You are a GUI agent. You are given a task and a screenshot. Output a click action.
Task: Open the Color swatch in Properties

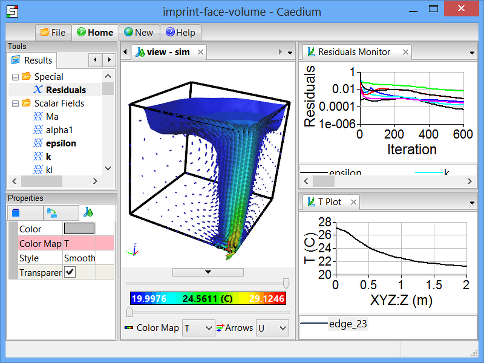79,228
